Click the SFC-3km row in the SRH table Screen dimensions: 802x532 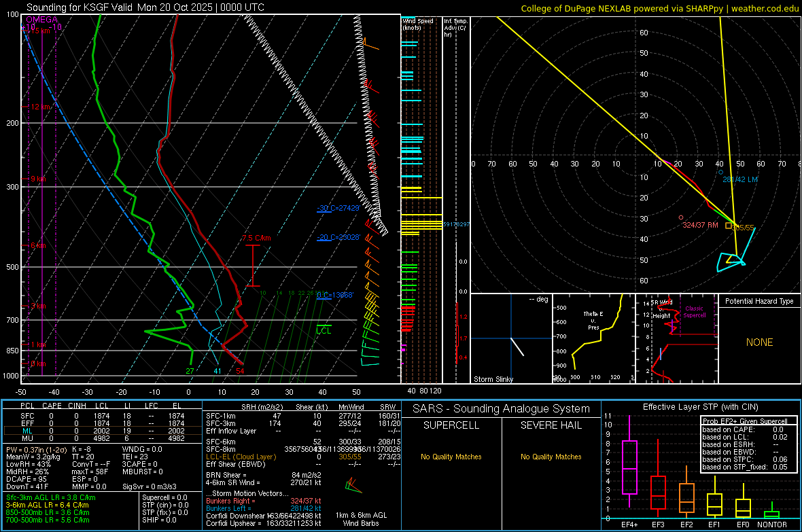(x=303, y=423)
